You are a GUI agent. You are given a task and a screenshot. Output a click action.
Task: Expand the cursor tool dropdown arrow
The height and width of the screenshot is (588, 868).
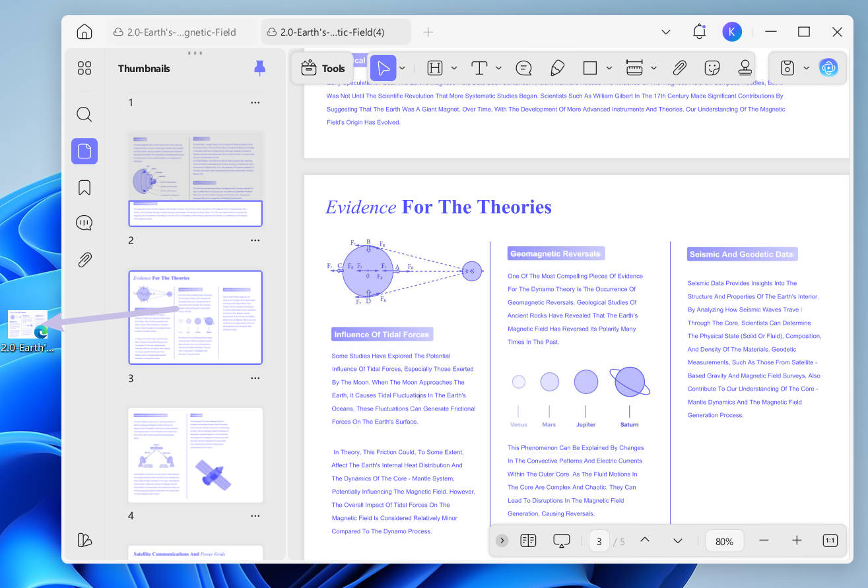coord(402,68)
